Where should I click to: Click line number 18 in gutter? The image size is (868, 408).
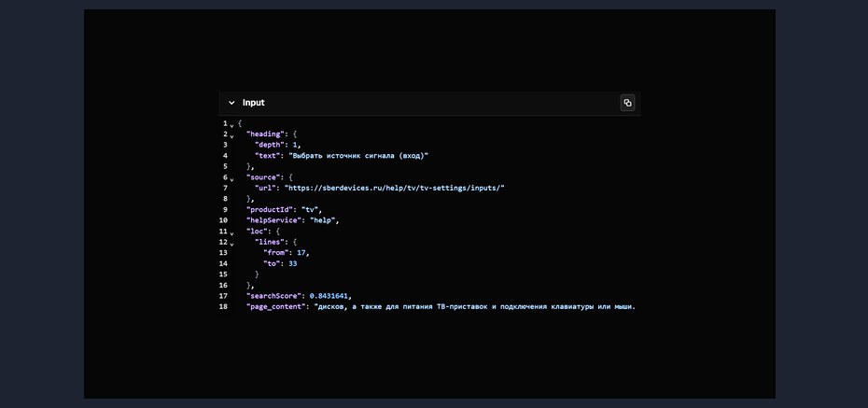tap(223, 306)
